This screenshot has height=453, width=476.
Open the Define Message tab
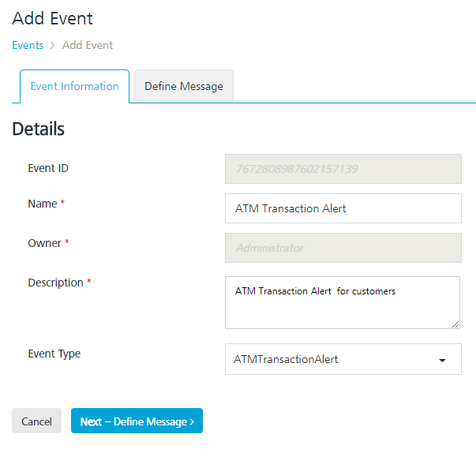click(183, 86)
